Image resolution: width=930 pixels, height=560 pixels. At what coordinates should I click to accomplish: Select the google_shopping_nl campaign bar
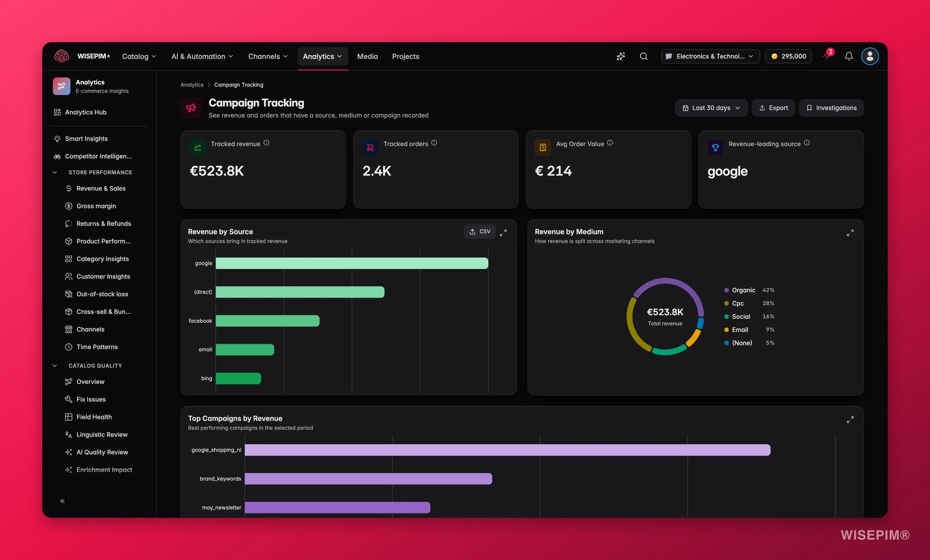point(508,450)
